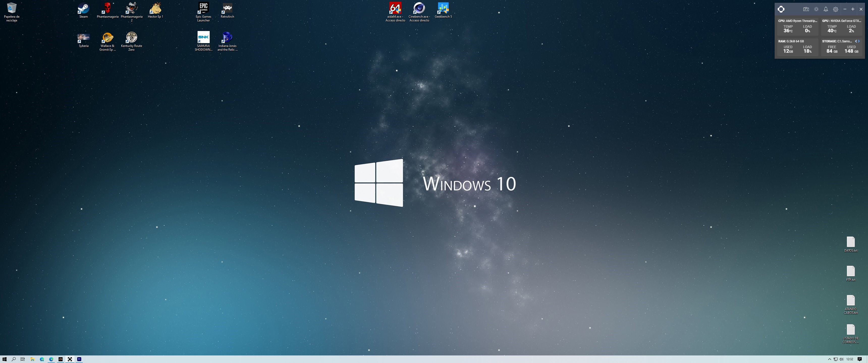Screen dimensions: 868x363
Task: Select the Phantasmagoria red skull shortcut
Action: [x=107, y=10]
